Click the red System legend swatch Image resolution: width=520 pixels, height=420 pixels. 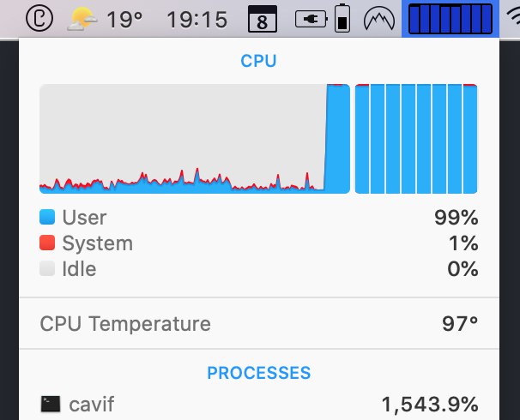48,243
